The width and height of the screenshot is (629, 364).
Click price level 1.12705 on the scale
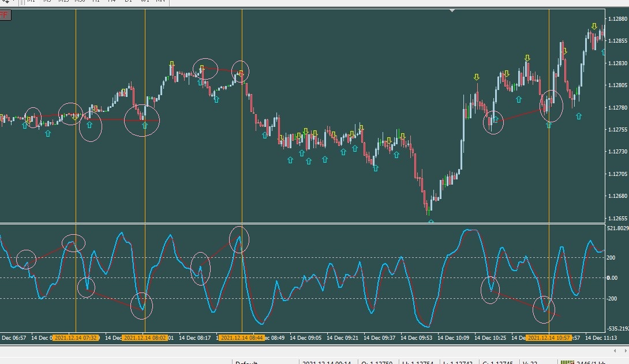[617, 174]
